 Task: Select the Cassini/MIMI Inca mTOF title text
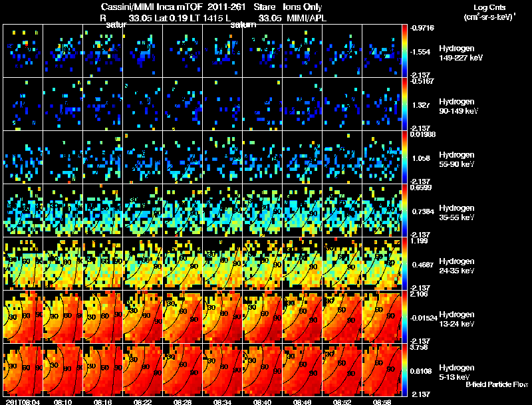142,7
